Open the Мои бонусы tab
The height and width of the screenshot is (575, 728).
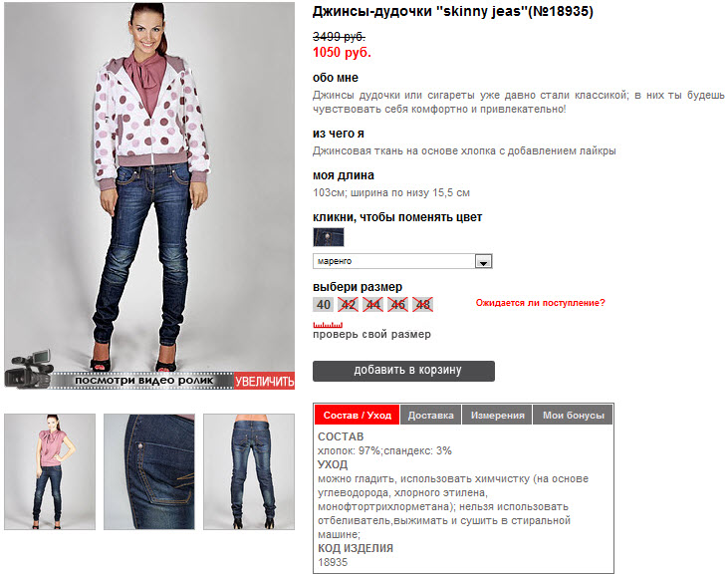[574, 416]
